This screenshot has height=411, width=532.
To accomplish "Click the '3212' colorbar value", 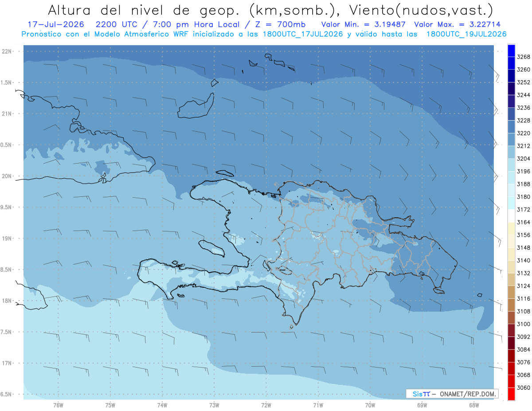I will [524, 146].
